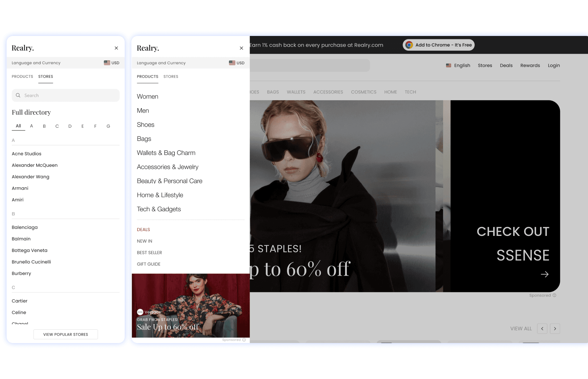Click Add to Chrome - It's Free
This screenshot has width=588, height=379.
[x=439, y=45]
